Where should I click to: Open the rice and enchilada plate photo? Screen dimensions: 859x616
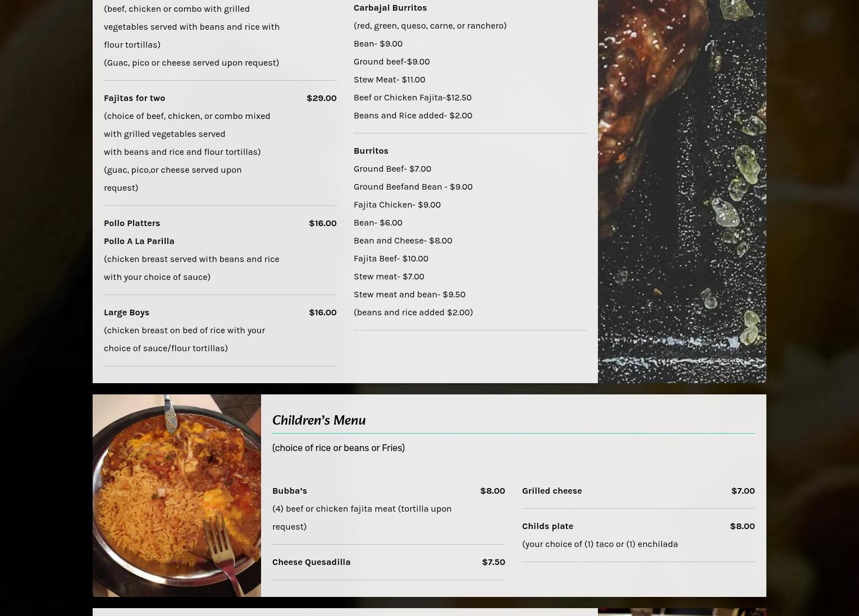(x=177, y=495)
